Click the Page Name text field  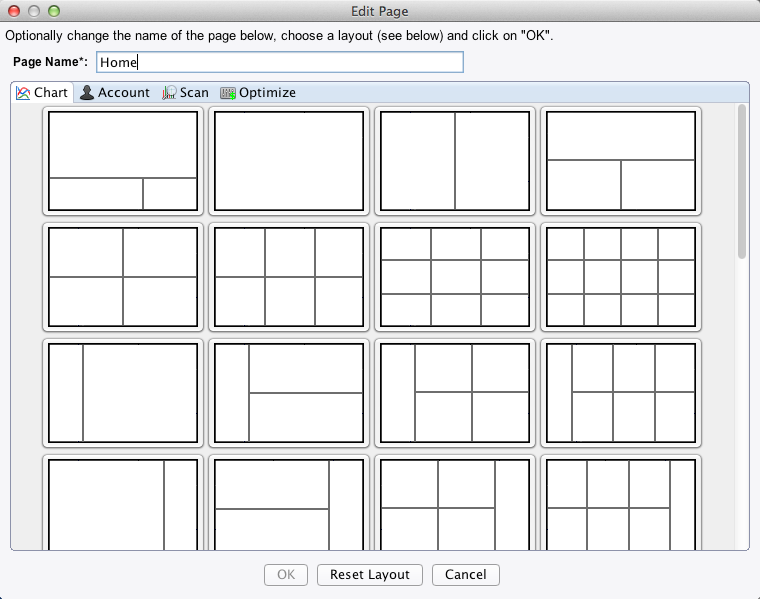(x=279, y=62)
